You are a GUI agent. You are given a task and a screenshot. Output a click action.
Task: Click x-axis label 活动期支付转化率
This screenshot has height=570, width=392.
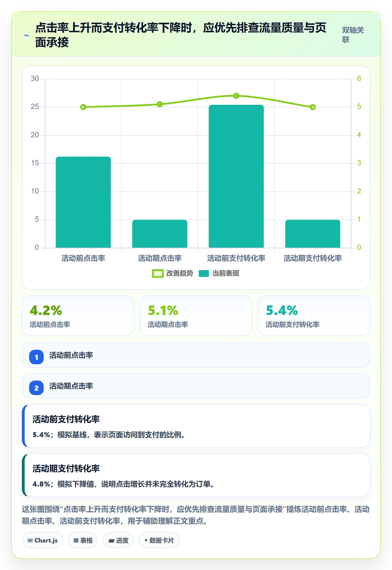point(312,258)
